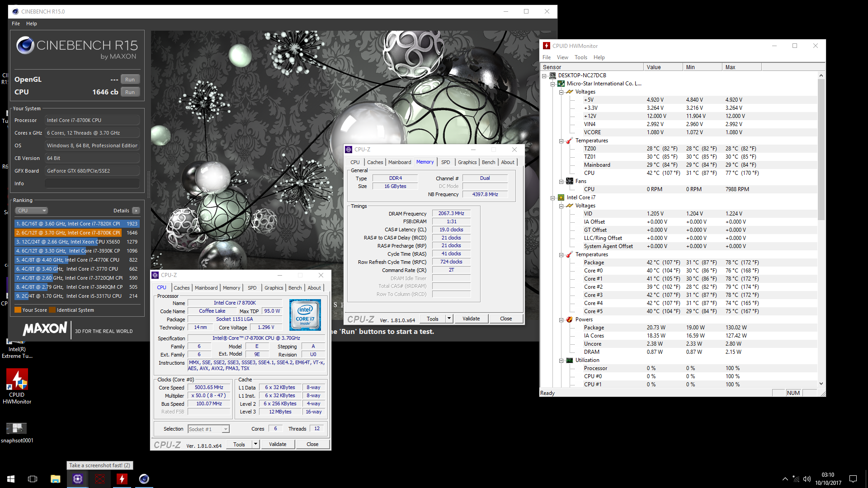Screen dimensions: 868x488
Task: Click the Info field in Cinebench
Action: coord(92,183)
